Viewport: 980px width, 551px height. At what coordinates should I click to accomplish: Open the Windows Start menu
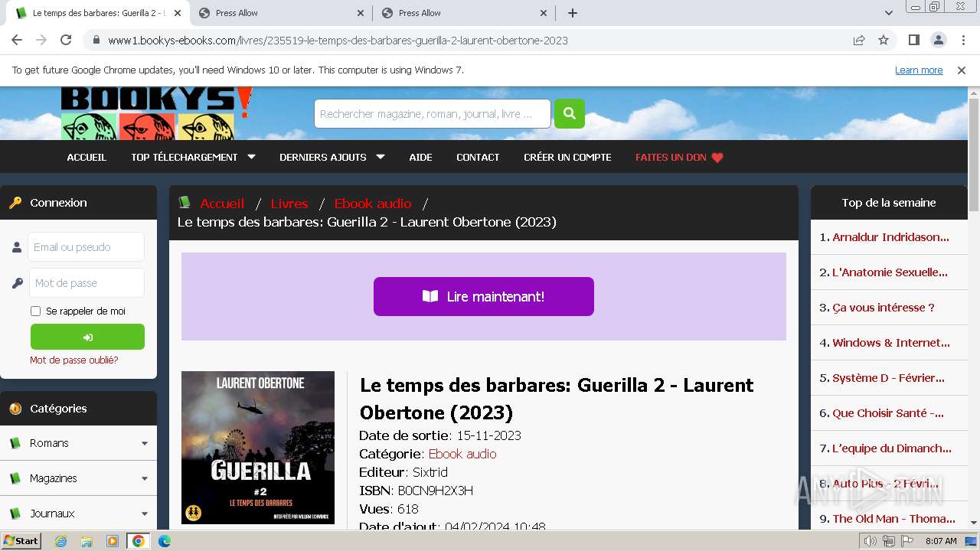click(21, 541)
